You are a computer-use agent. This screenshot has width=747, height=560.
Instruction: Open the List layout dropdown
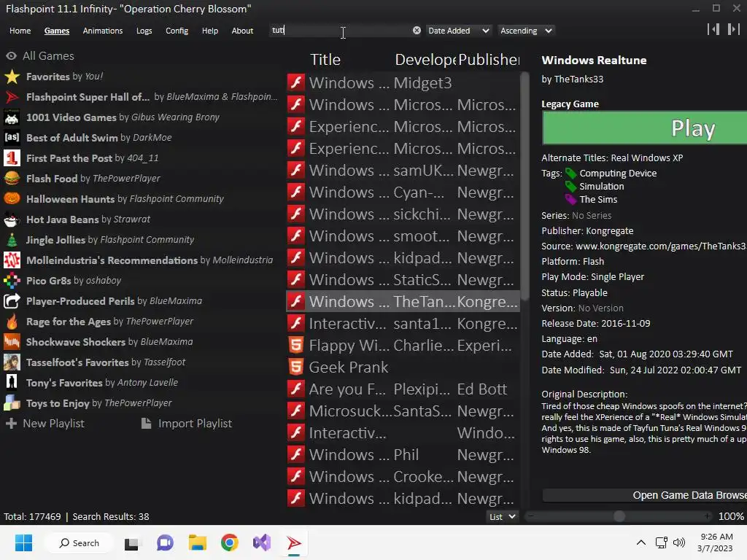point(502,517)
